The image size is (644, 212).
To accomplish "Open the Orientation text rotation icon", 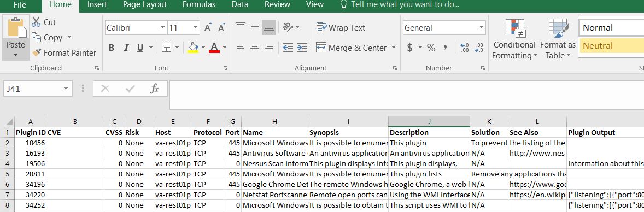I will click(x=288, y=27).
